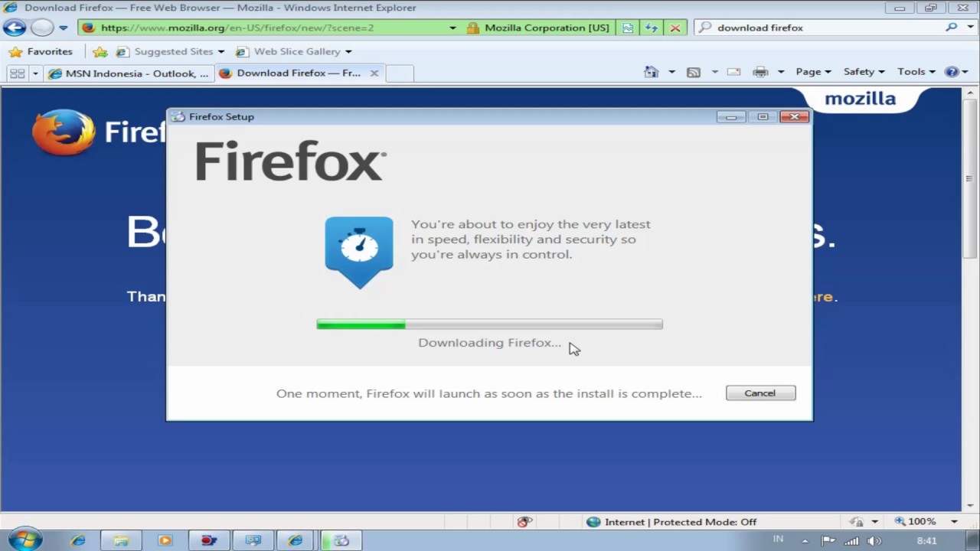This screenshot has height=551, width=980.
Task: Open the tab list dropdown arrow
Action: point(35,73)
